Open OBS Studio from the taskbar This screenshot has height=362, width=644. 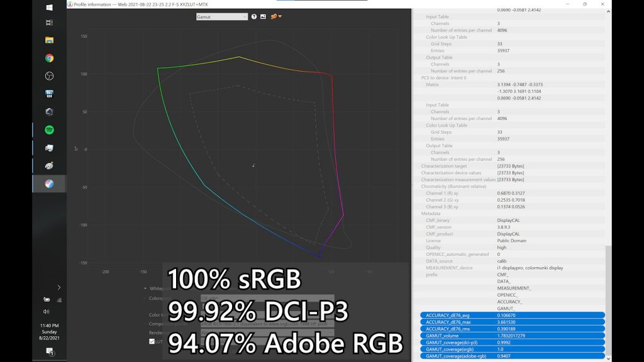coord(49,76)
